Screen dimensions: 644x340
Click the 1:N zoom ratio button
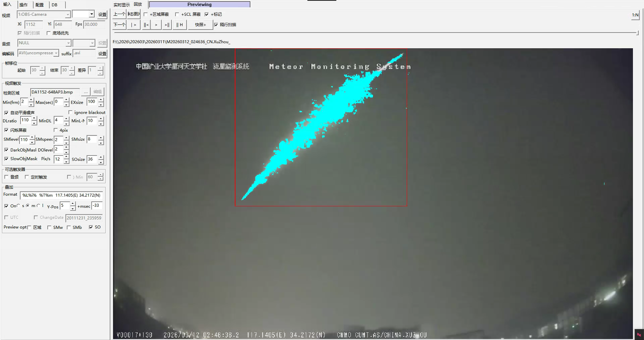click(x=635, y=15)
